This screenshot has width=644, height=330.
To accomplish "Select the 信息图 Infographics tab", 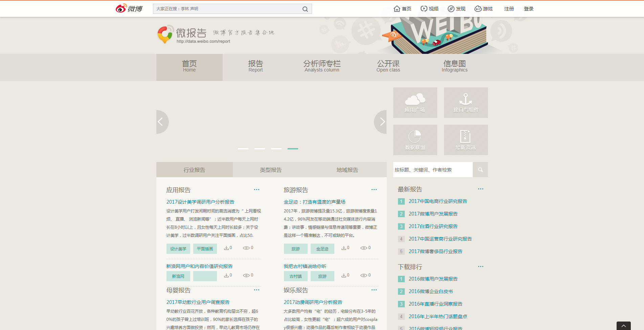I will [x=454, y=67].
